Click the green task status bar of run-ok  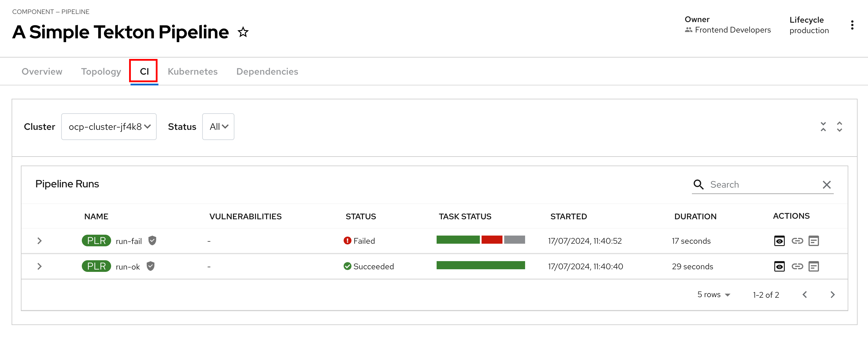[x=480, y=265]
